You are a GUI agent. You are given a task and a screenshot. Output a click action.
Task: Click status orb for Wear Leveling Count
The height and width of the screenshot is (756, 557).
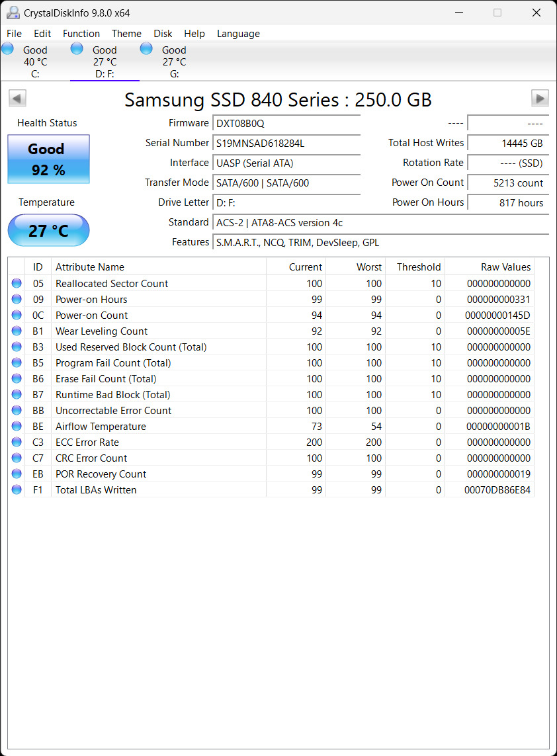[17, 331]
